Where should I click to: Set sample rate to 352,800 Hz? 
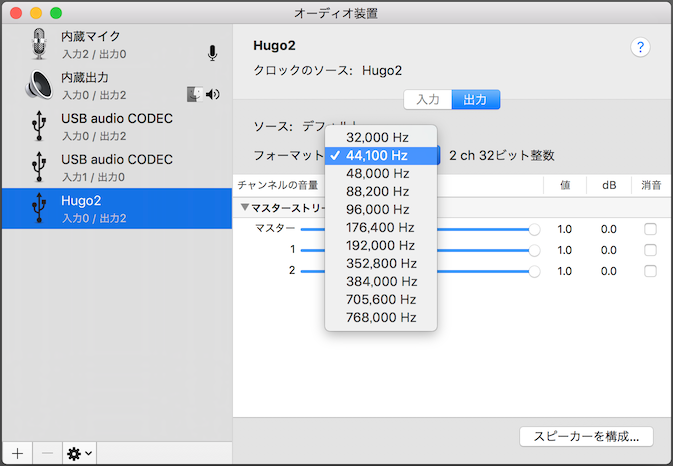[381, 263]
